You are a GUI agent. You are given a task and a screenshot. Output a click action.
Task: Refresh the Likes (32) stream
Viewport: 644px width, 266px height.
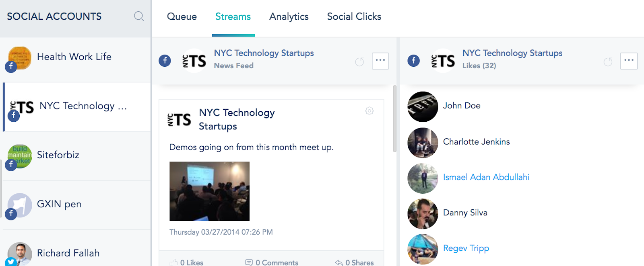pos(608,61)
